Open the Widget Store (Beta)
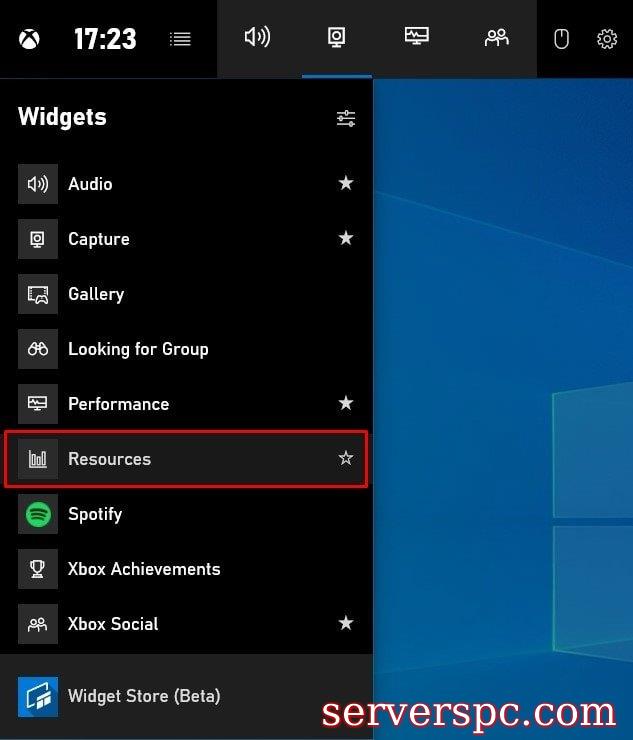The image size is (633, 740). point(144,696)
